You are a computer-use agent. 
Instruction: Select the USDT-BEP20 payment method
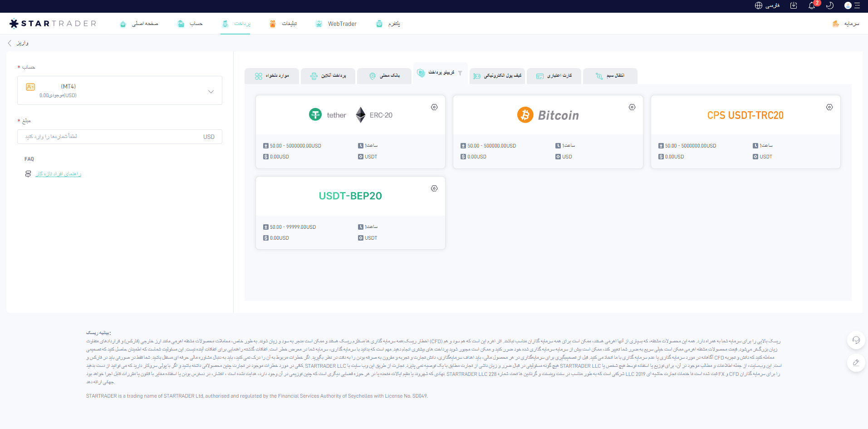tap(350, 213)
